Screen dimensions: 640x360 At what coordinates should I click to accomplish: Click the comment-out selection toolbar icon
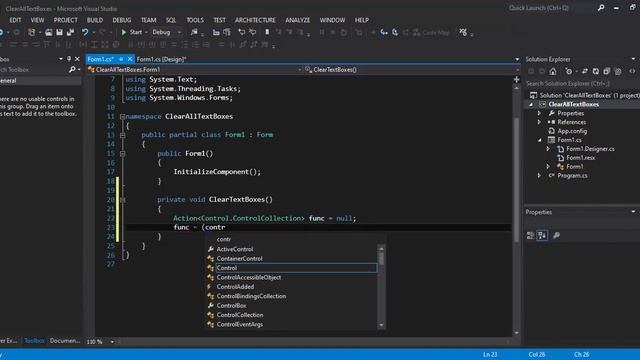(242, 32)
